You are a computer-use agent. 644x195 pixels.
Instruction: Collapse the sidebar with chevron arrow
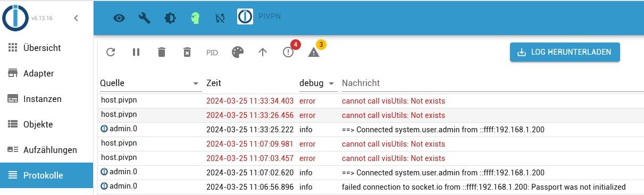(76, 18)
